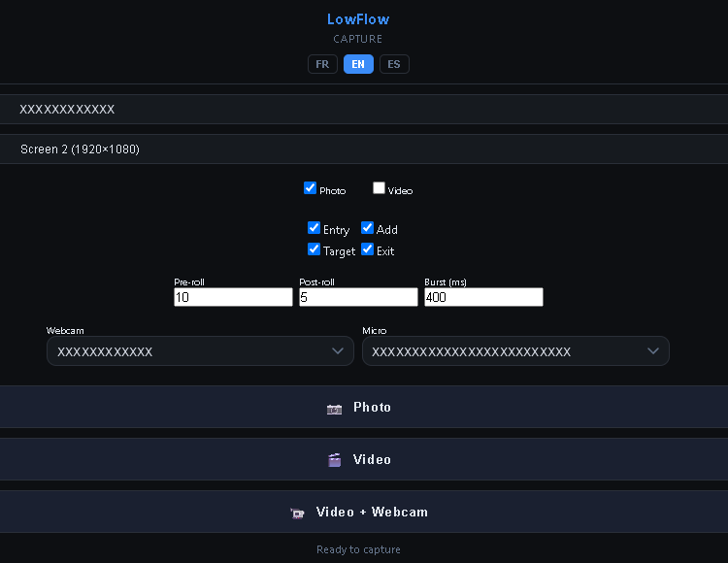Click the Post-roll input field

click(358, 297)
